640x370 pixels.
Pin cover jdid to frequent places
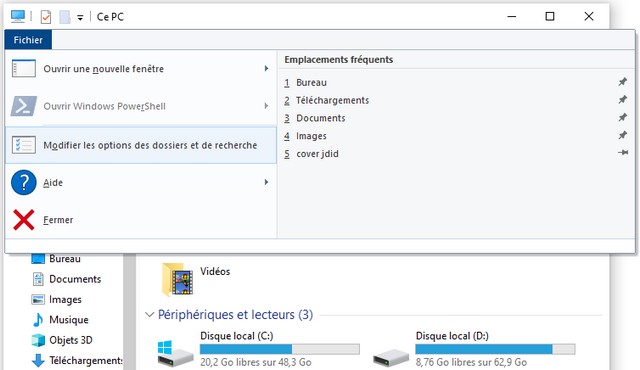coord(623,153)
